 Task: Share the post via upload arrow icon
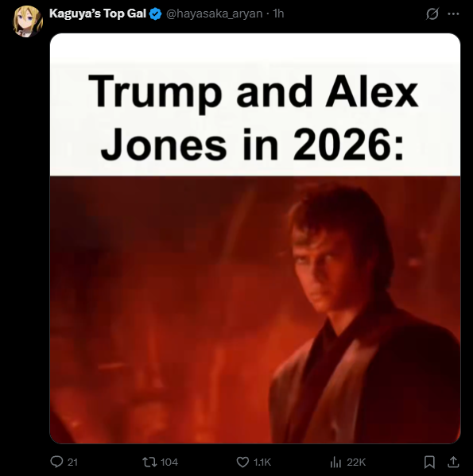pyautogui.click(x=453, y=462)
